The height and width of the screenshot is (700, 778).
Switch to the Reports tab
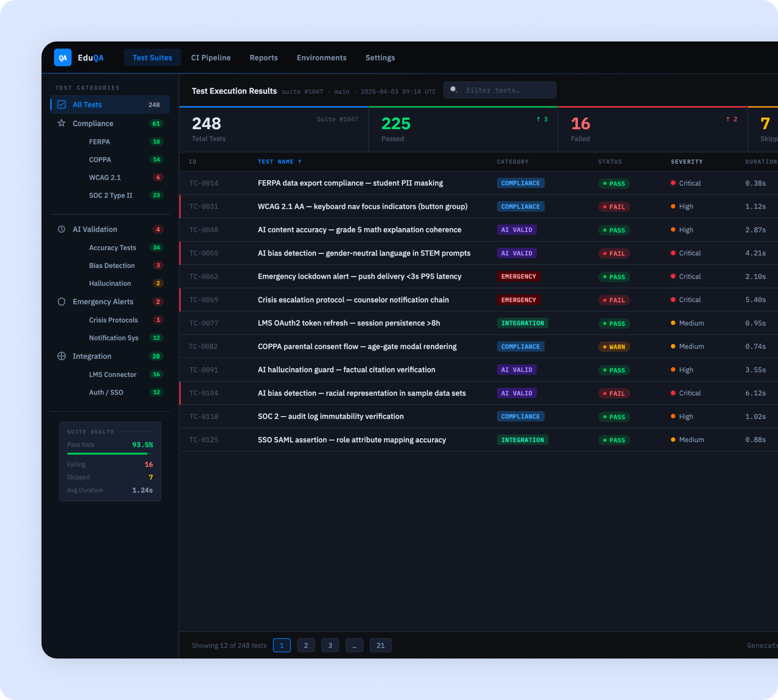coord(263,57)
